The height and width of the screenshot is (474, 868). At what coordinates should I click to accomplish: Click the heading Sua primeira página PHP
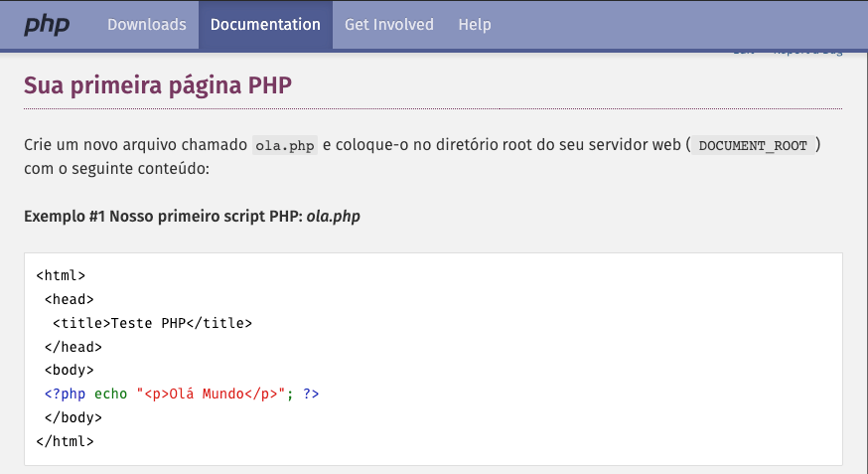[x=158, y=85]
